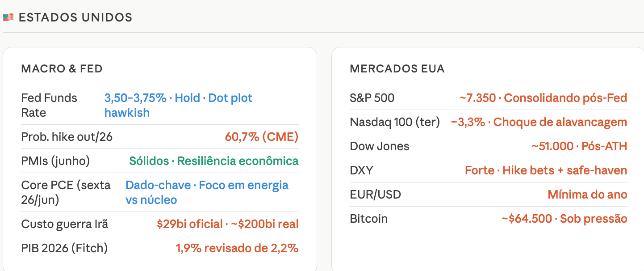Click the EUR/USD Mínima do ano value

(587, 195)
